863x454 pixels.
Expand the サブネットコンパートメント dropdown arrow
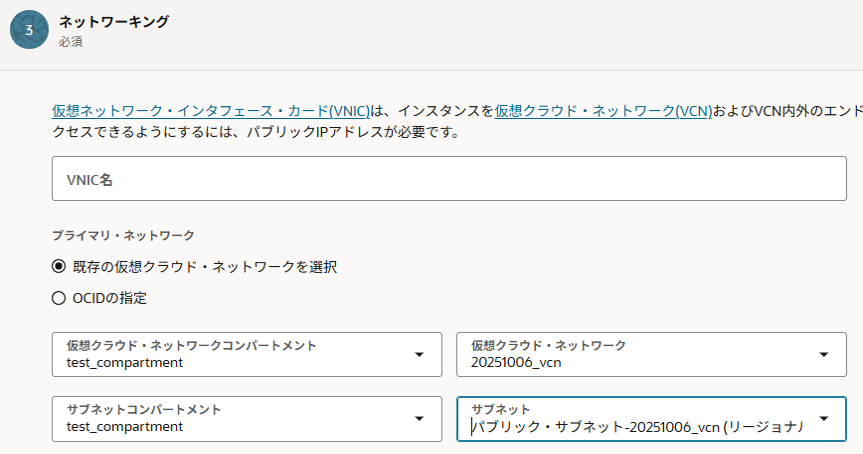coord(417,418)
